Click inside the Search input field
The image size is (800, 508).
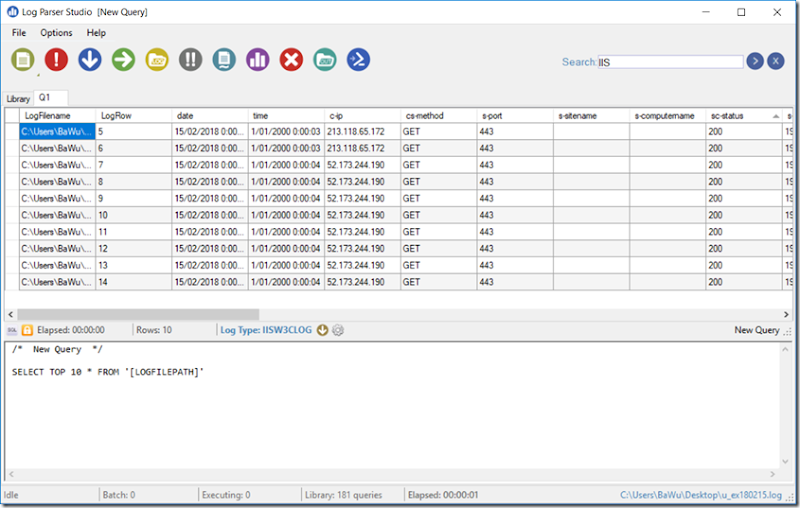click(670, 62)
